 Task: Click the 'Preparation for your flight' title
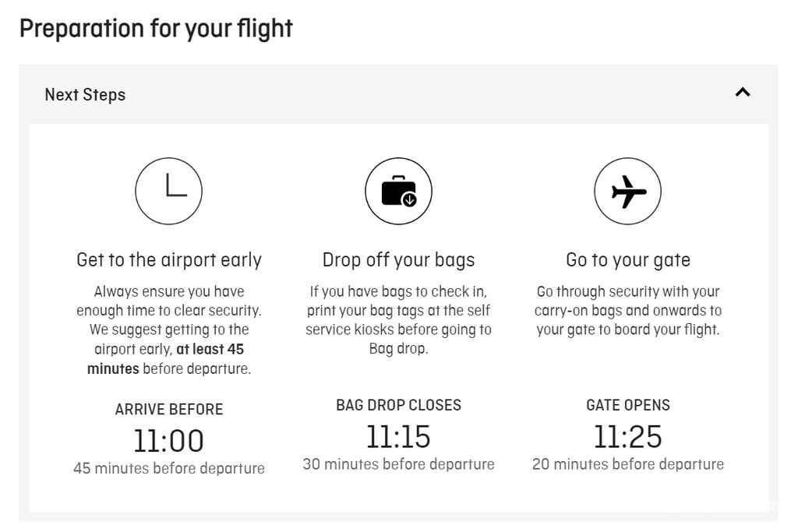coord(156,29)
